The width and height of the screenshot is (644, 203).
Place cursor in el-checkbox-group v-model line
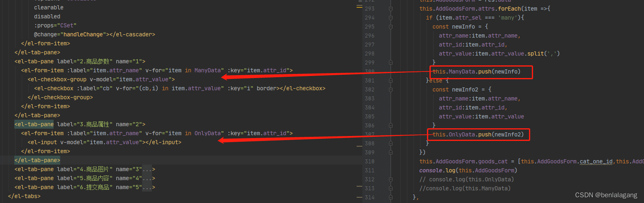(x=101, y=79)
